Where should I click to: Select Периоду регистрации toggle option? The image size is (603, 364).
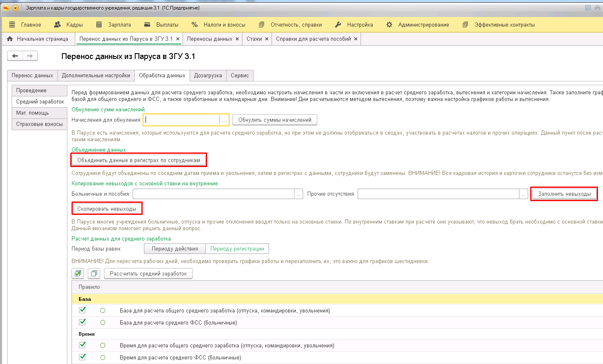point(237,248)
